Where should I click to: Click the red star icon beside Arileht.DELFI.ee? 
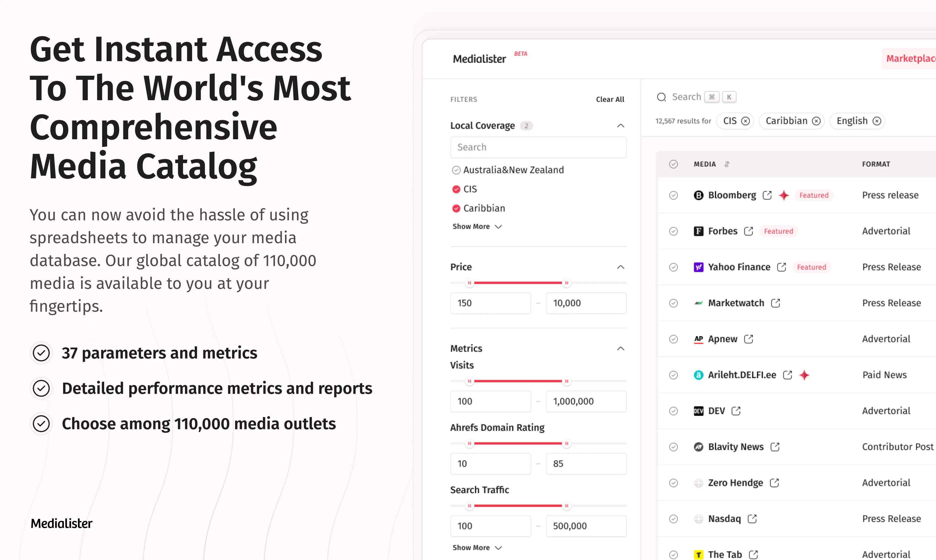click(804, 375)
